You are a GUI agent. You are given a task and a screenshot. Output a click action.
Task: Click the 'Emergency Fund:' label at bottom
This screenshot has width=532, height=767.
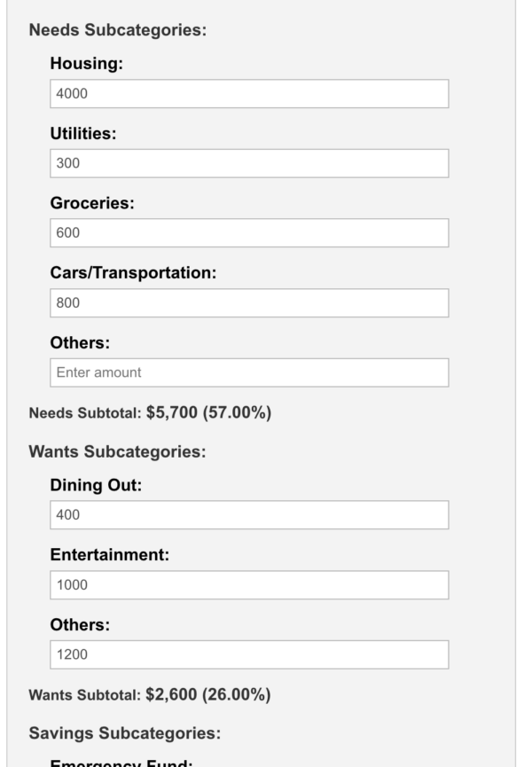(x=121, y=762)
